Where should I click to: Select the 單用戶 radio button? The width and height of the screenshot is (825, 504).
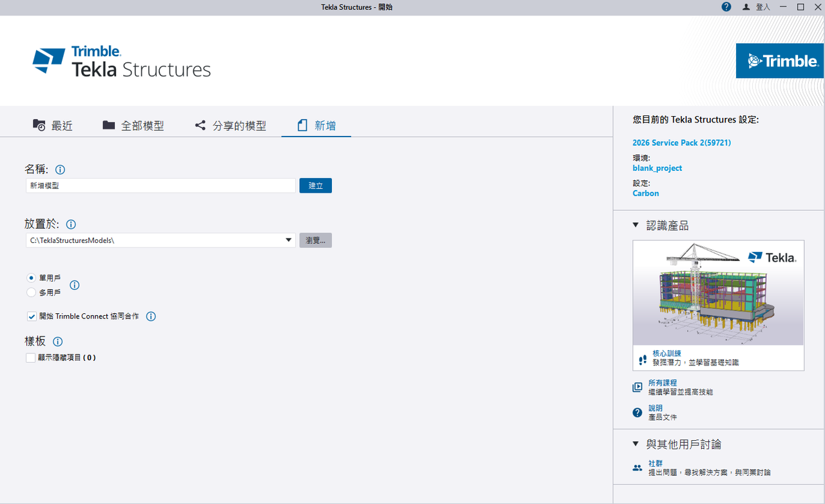(31, 278)
